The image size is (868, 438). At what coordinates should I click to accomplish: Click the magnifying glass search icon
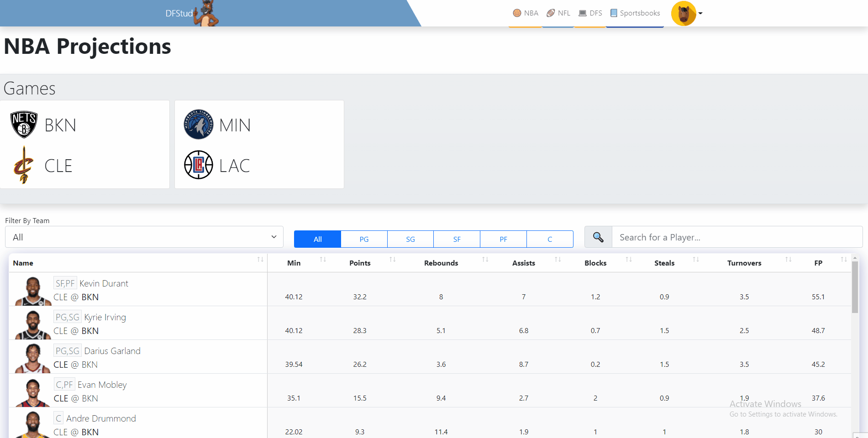click(598, 237)
